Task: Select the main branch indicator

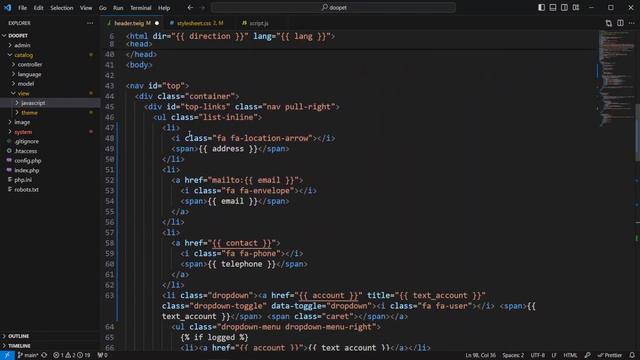Action: coord(27,355)
